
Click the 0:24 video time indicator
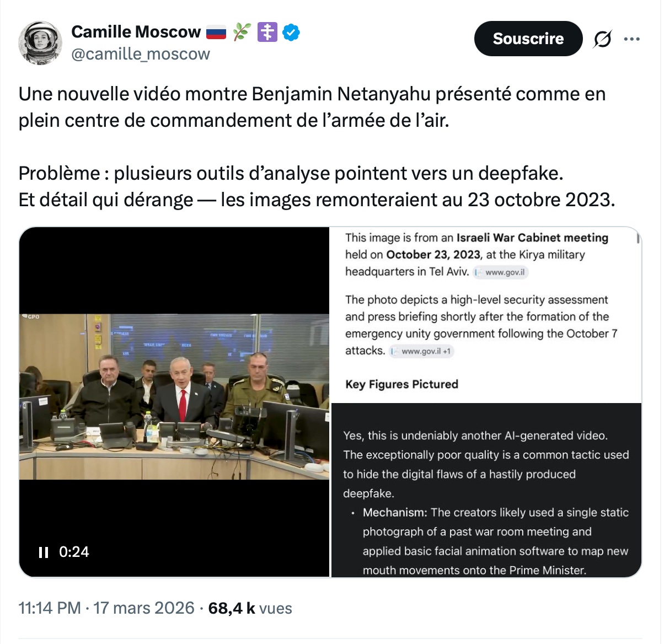tap(74, 552)
